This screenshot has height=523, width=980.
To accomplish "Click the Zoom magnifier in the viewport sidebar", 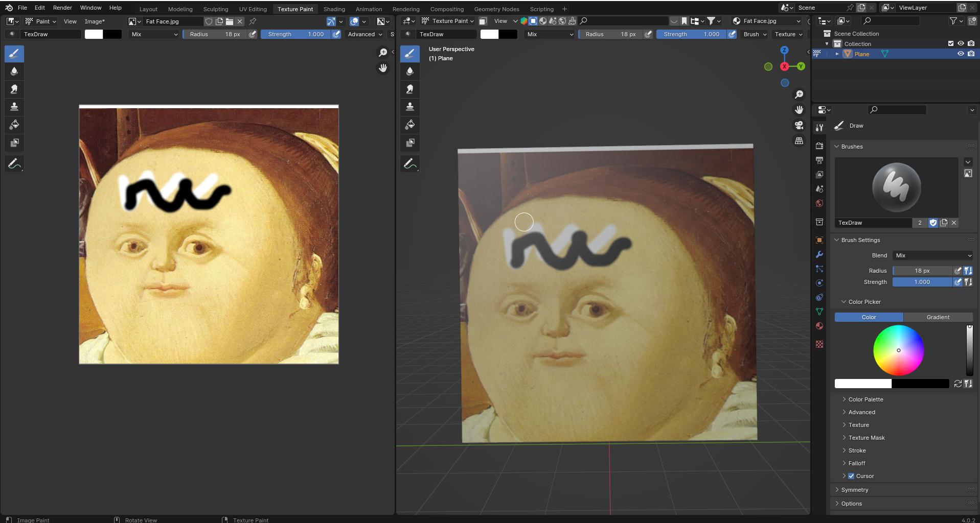I will click(799, 94).
